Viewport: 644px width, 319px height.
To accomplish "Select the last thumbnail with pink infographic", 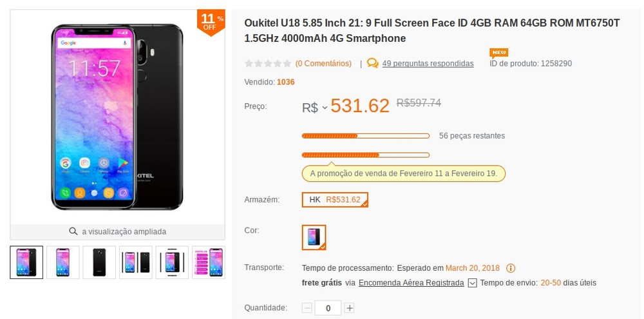I will point(209,262).
